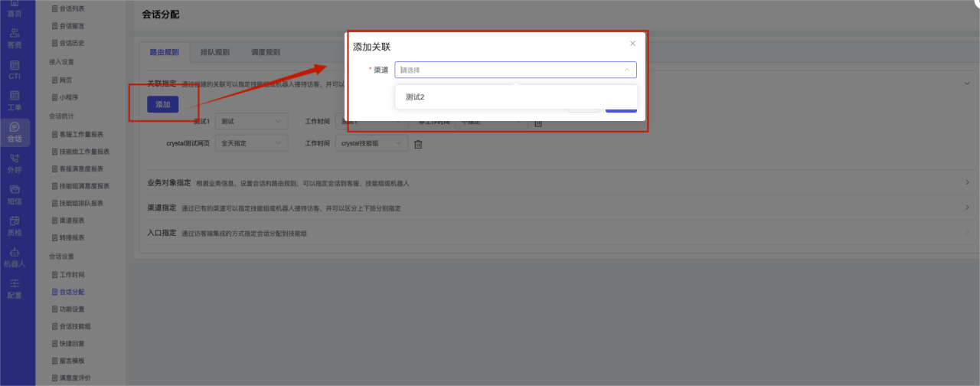This screenshot has height=386, width=980.
Task: Click the 添加关联 dialog title
Action: point(372,47)
